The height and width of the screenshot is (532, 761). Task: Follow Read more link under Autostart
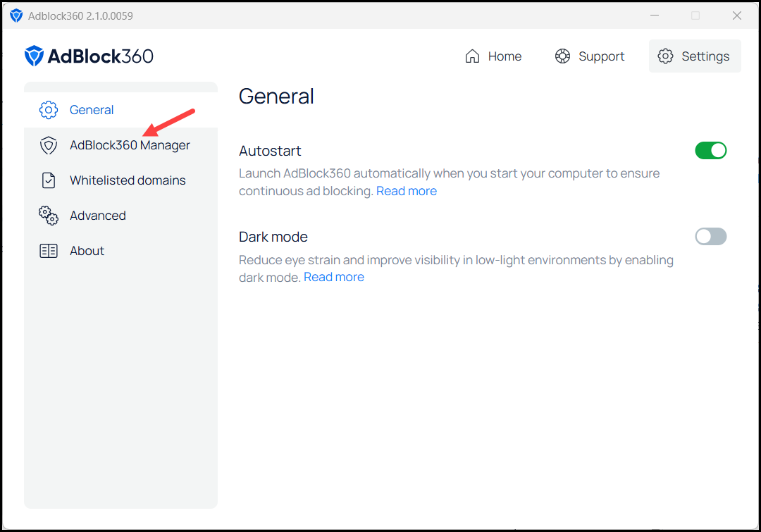[407, 191]
